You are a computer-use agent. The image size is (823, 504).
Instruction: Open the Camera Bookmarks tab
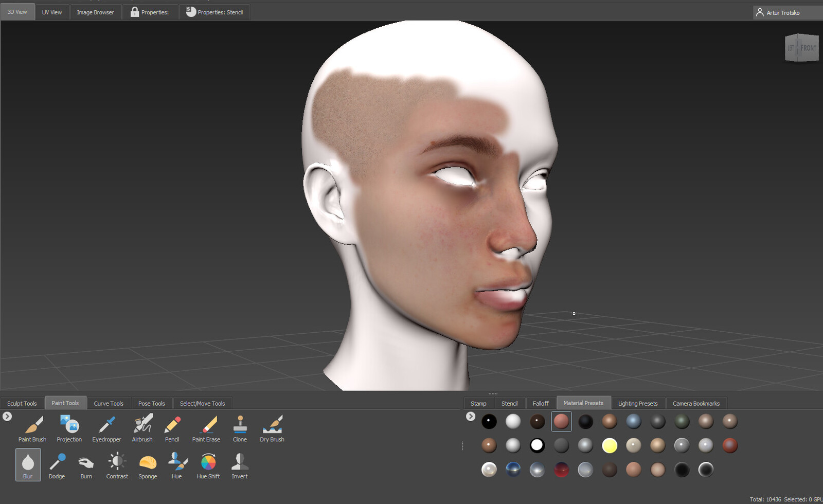coord(696,403)
